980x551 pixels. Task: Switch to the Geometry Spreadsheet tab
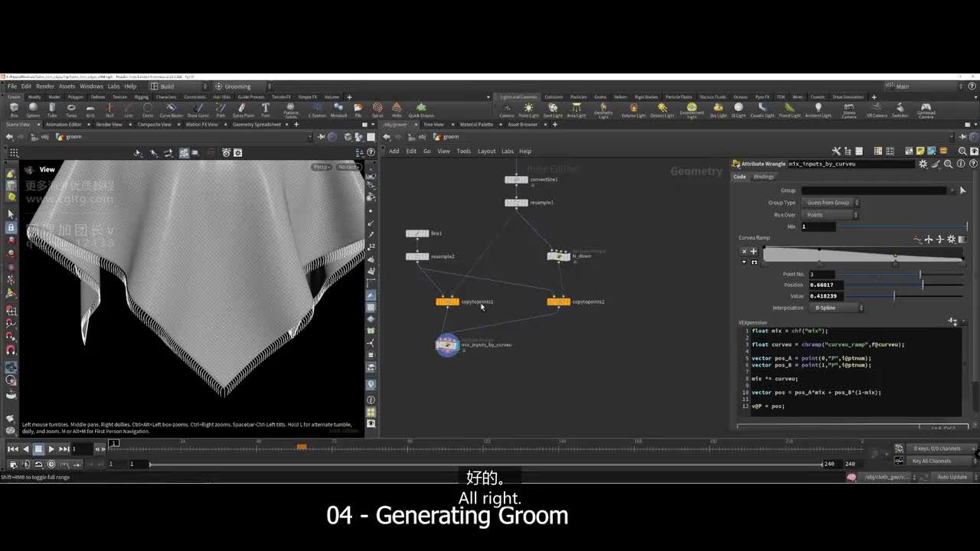tap(256, 124)
